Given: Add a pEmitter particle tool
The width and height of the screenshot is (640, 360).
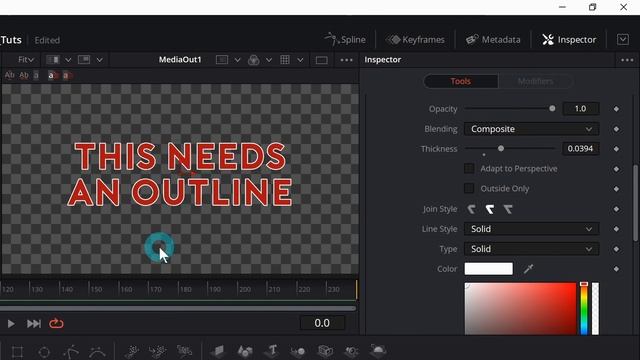Looking at the screenshot, I should point(131,351).
